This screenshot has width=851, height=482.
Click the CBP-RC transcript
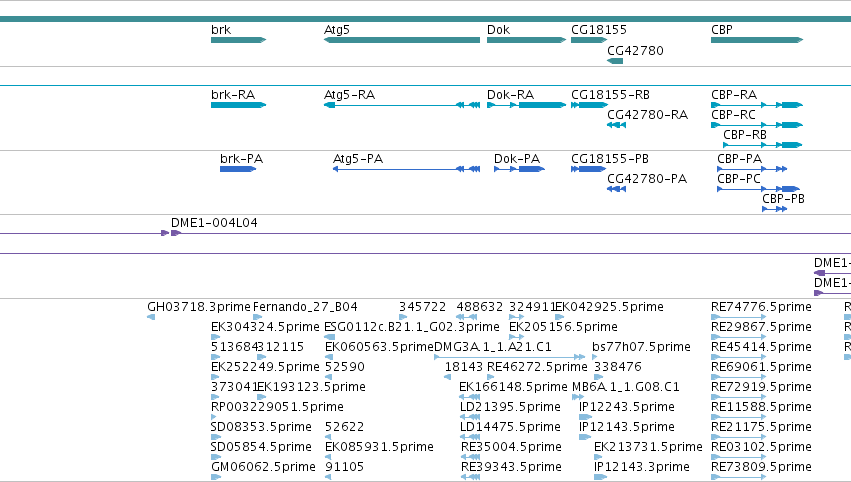pos(757,125)
